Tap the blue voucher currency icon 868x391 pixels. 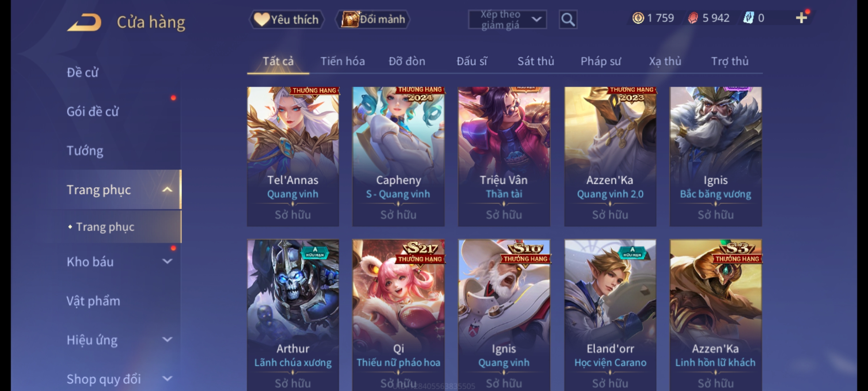[x=748, y=18]
